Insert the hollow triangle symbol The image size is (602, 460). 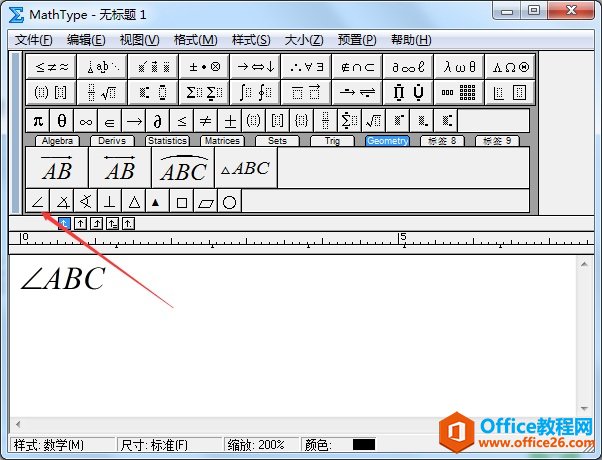[134, 201]
